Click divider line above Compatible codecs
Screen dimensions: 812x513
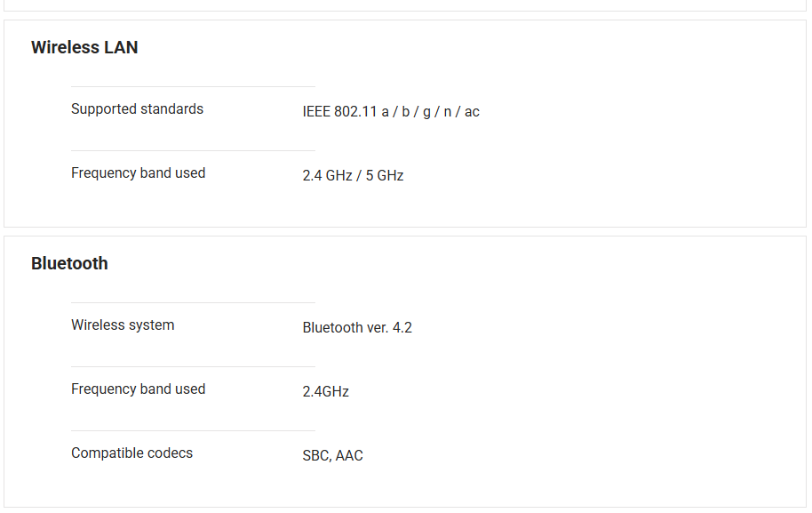click(193, 430)
